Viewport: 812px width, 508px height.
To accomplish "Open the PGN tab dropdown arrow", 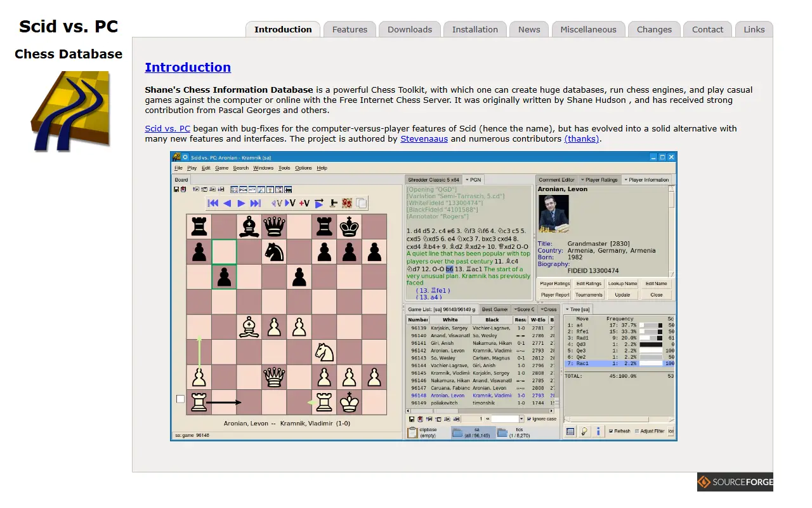I will coord(467,180).
